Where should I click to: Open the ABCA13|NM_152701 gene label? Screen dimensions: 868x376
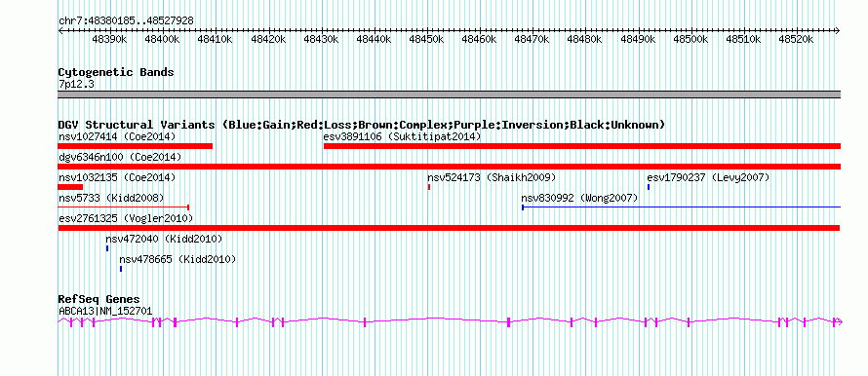105,312
